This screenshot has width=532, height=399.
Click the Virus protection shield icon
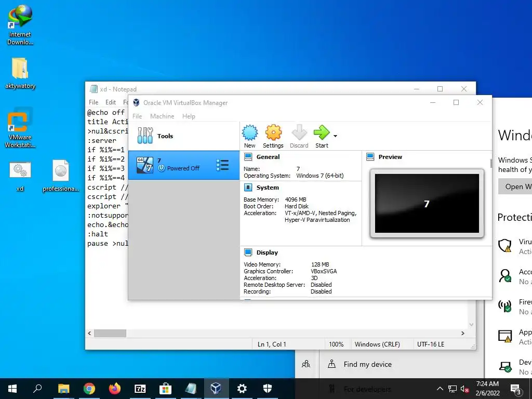(x=504, y=245)
